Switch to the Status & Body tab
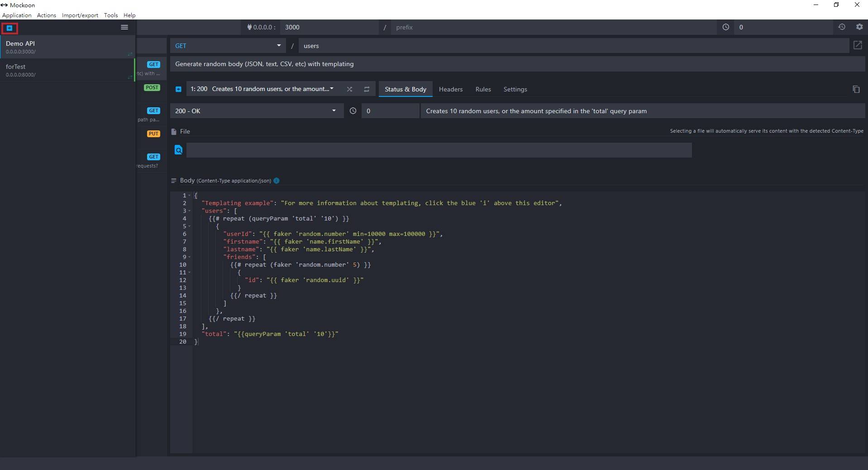868x470 pixels. point(405,89)
